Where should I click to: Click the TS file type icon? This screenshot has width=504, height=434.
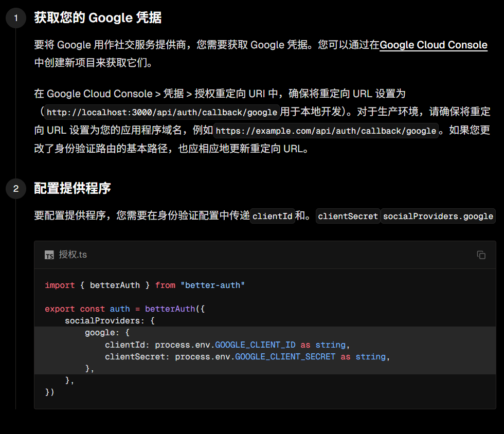pos(49,255)
